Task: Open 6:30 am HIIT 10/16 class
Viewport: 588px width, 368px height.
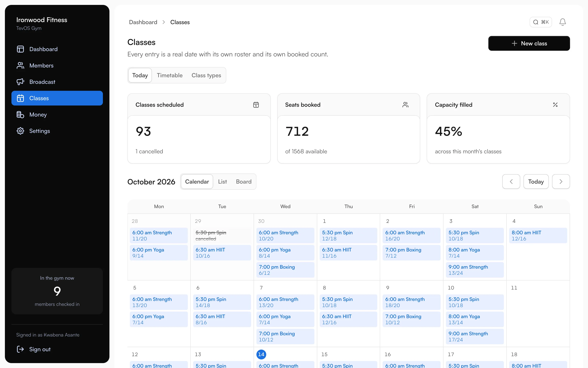Action: pyautogui.click(x=222, y=253)
